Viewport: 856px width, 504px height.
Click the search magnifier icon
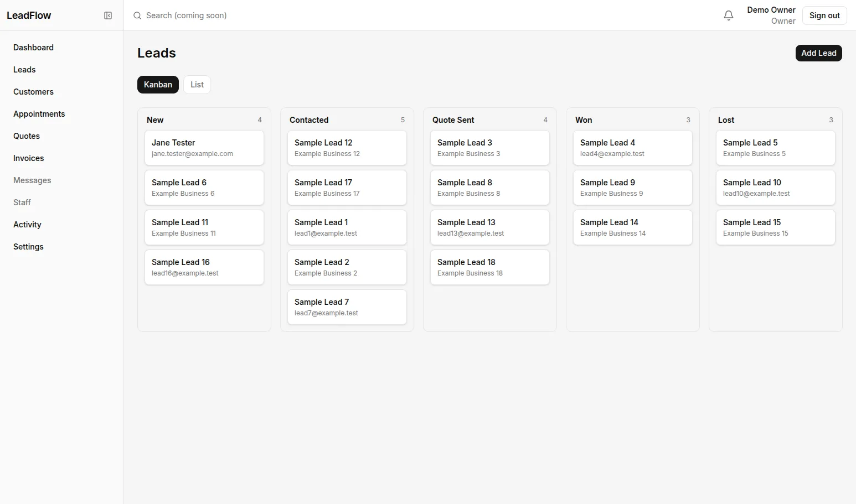coord(137,15)
